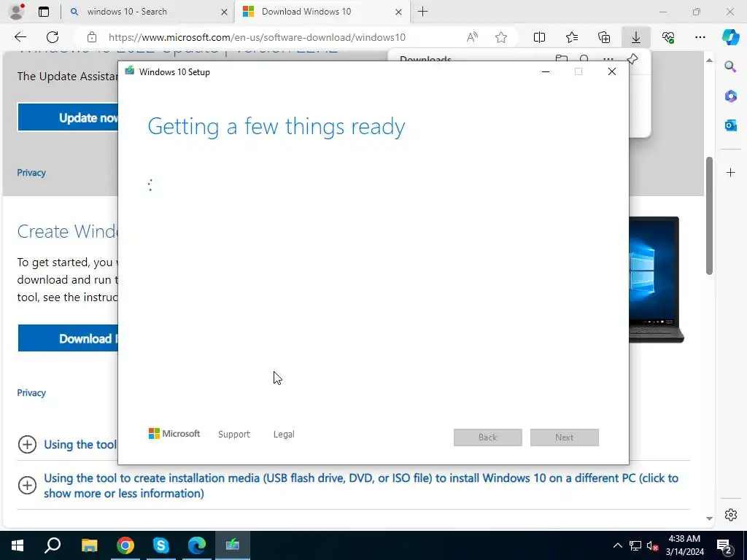Viewport: 747px width, 560px height.
Task: Expand 'Using the tool to create installation media' section
Action: (27, 485)
